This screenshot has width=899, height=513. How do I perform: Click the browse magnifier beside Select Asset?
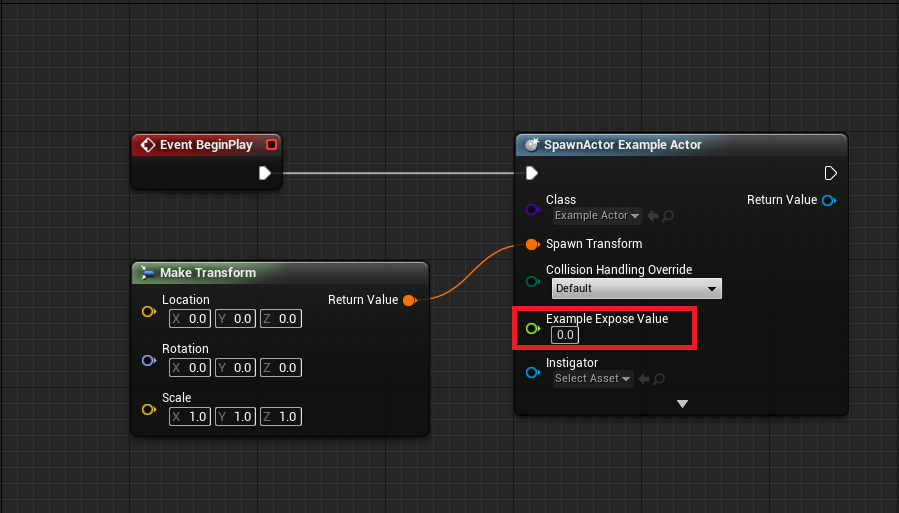point(659,379)
